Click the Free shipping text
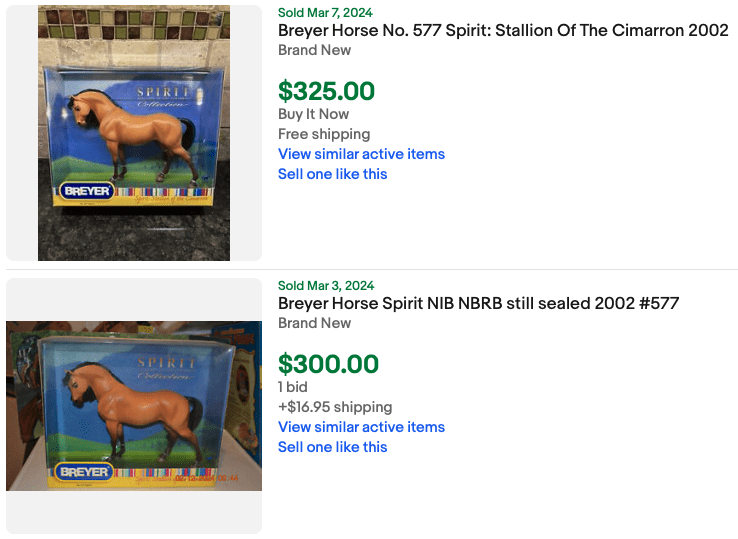The width and height of the screenshot is (738, 539). coord(324,134)
